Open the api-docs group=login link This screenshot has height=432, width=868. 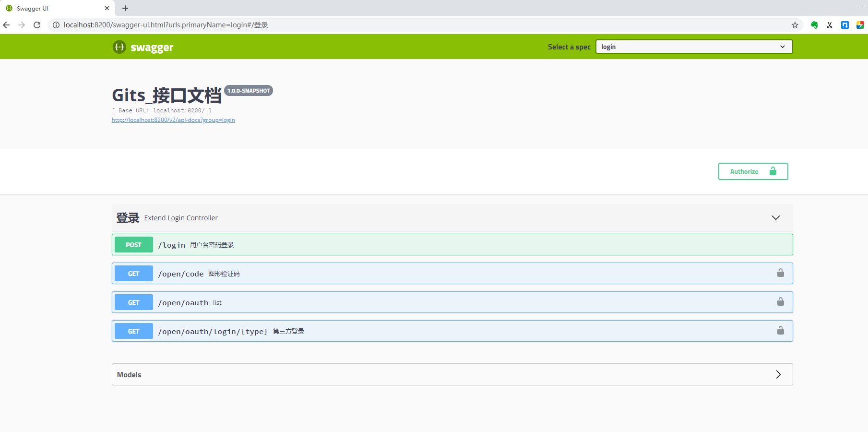(173, 120)
